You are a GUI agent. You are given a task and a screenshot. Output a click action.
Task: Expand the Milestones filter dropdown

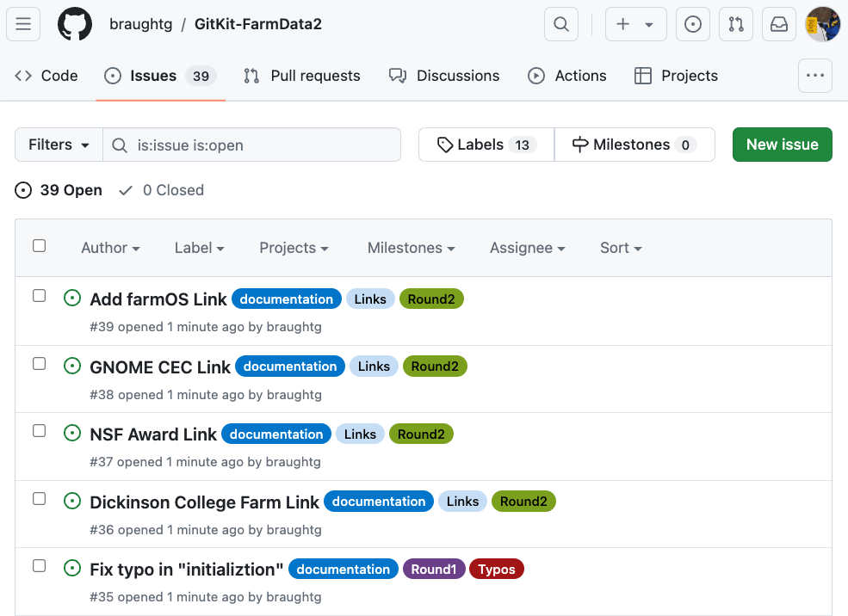[x=411, y=248]
